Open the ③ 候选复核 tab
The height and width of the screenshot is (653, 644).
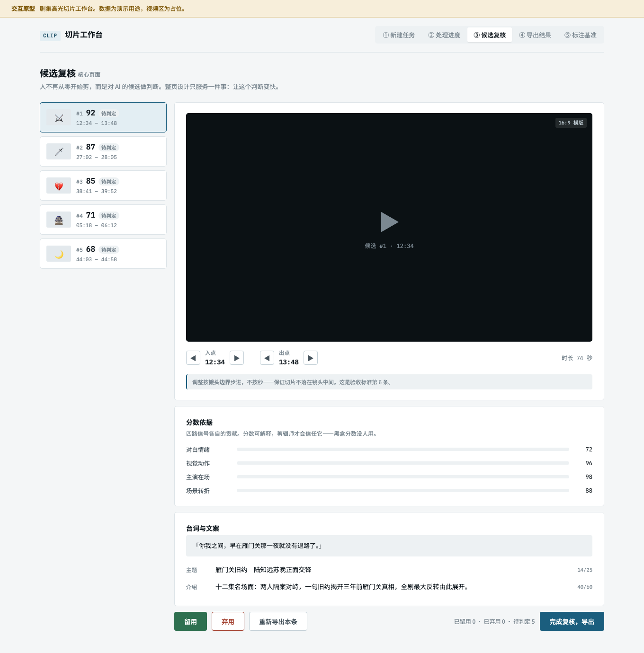tap(490, 35)
